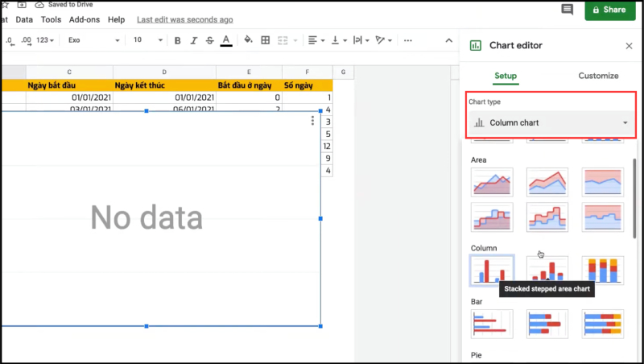
Task: Open the borders tool
Action: [266, 40]
